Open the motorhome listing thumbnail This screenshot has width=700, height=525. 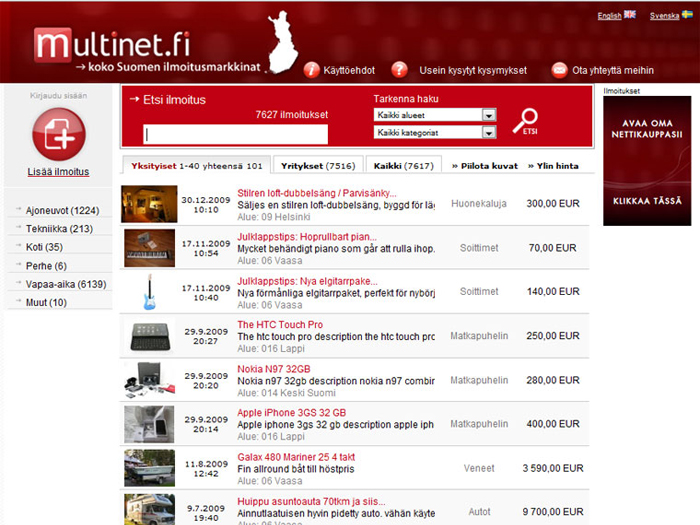(x=149, y=509)
